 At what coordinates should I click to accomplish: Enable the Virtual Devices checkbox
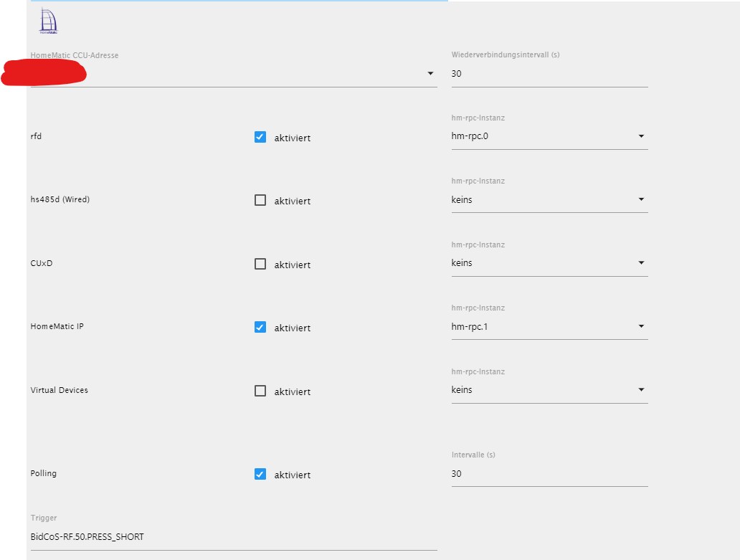click(x=260, y=391)
